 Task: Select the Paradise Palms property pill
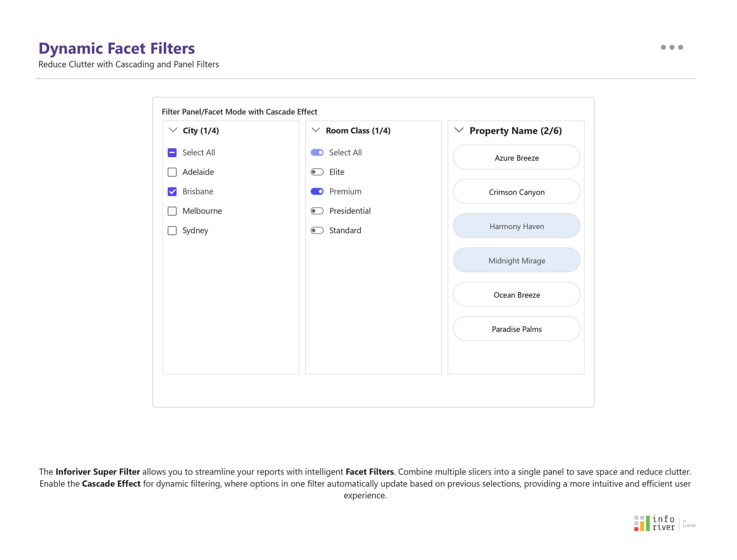point(516,329)
